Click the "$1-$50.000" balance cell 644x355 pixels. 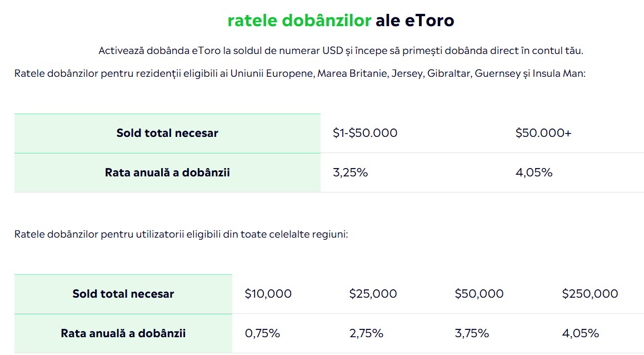pos(365,133)
